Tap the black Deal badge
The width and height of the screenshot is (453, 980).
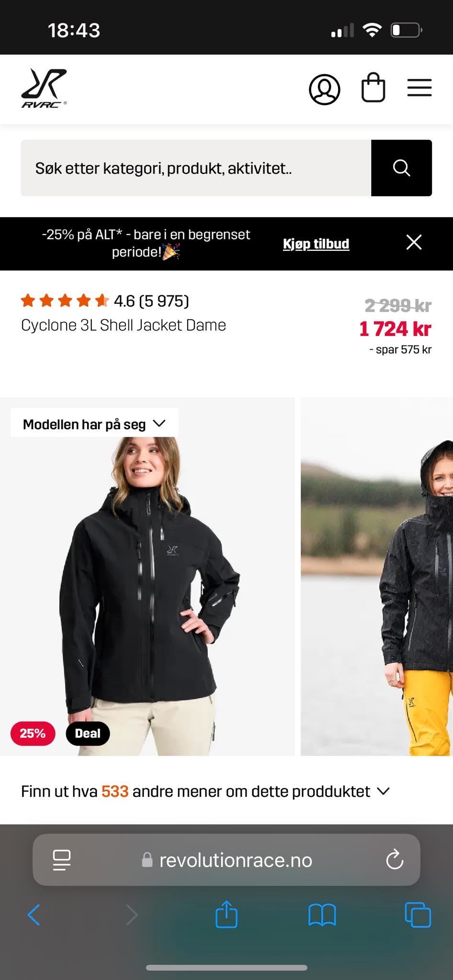(88, 733)
